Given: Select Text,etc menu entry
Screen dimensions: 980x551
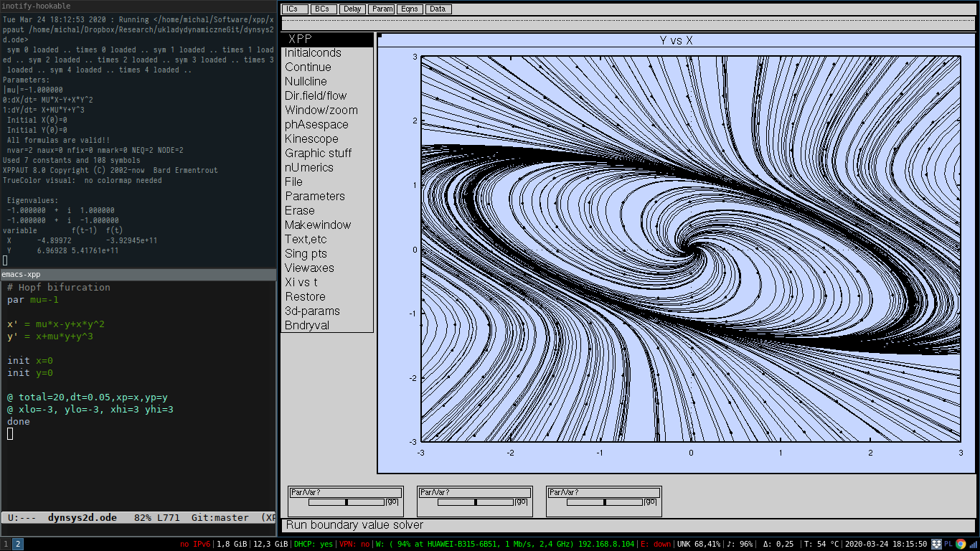Looking at the screenshot, I should (327, 240).
